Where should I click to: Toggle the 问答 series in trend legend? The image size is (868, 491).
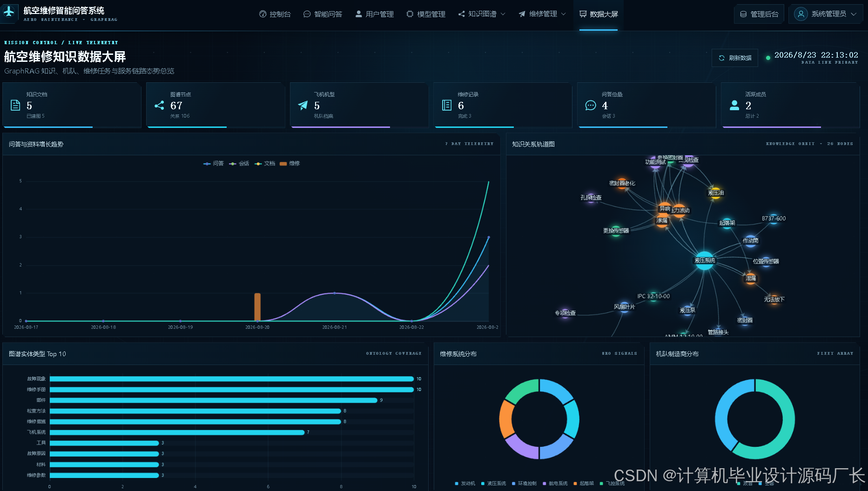point(214,163)
